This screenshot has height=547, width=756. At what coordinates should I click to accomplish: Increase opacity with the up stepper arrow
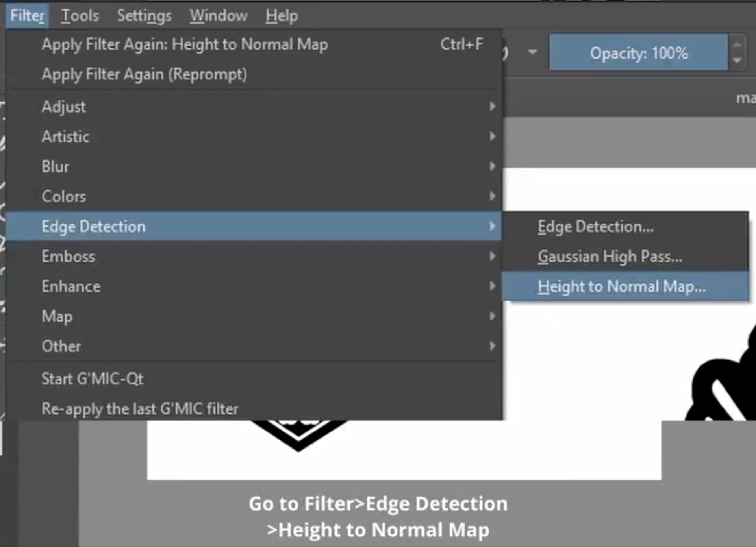(x=737, y=44)
